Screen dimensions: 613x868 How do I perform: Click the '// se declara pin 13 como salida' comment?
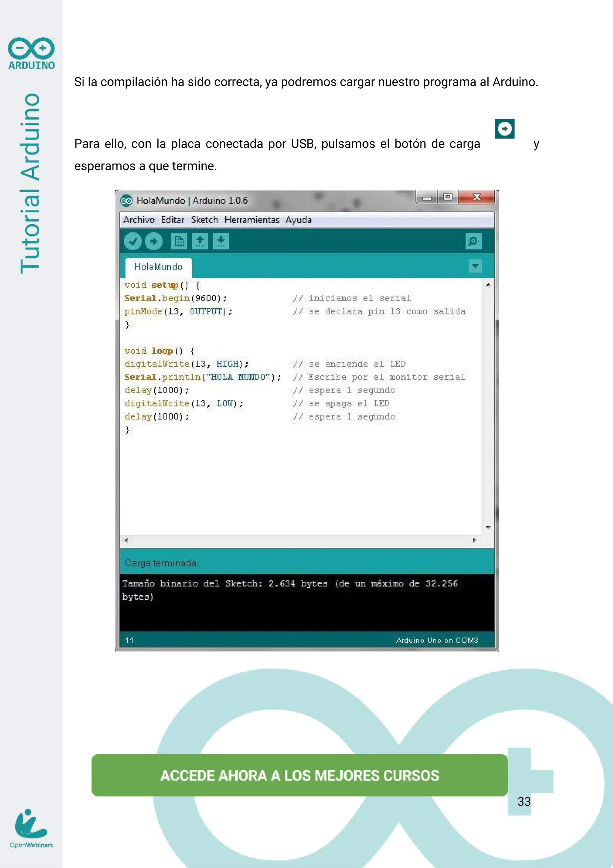point(379,311)
